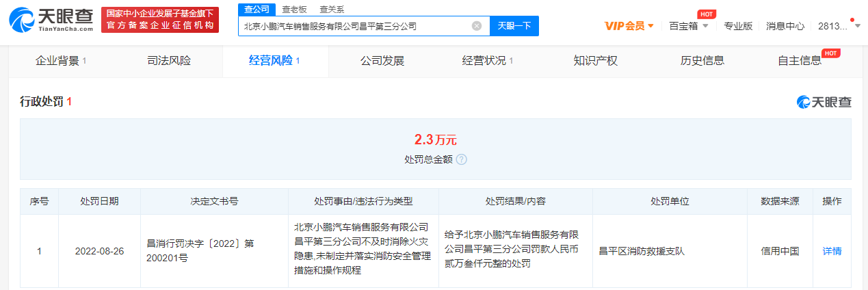The image size is (868, 290).
Task: Click the Tianyancha watermark logo on right
Action: tap(824, 102)
